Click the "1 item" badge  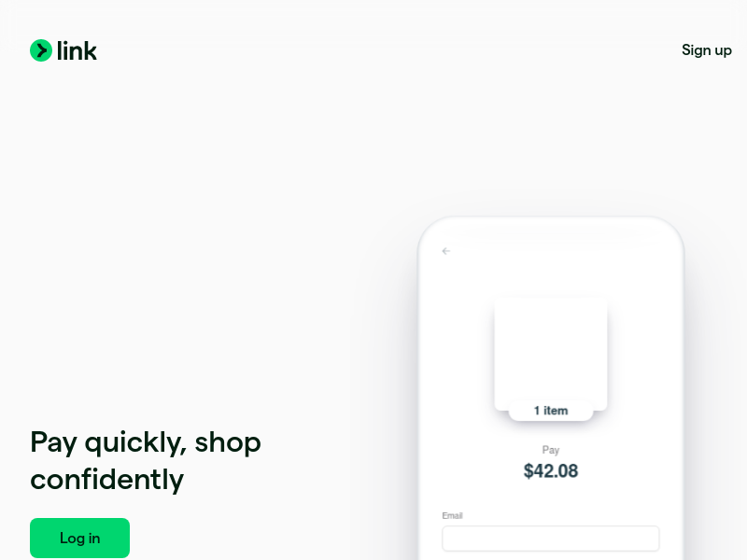pyautogui.click(x=551, y=411)
